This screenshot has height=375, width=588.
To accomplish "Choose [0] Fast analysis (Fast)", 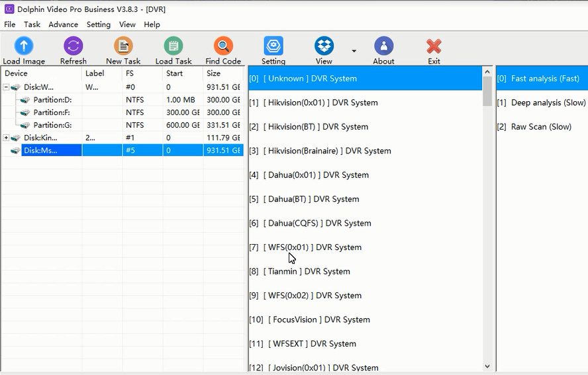I will pyautogui.click(x=542, y=79).
